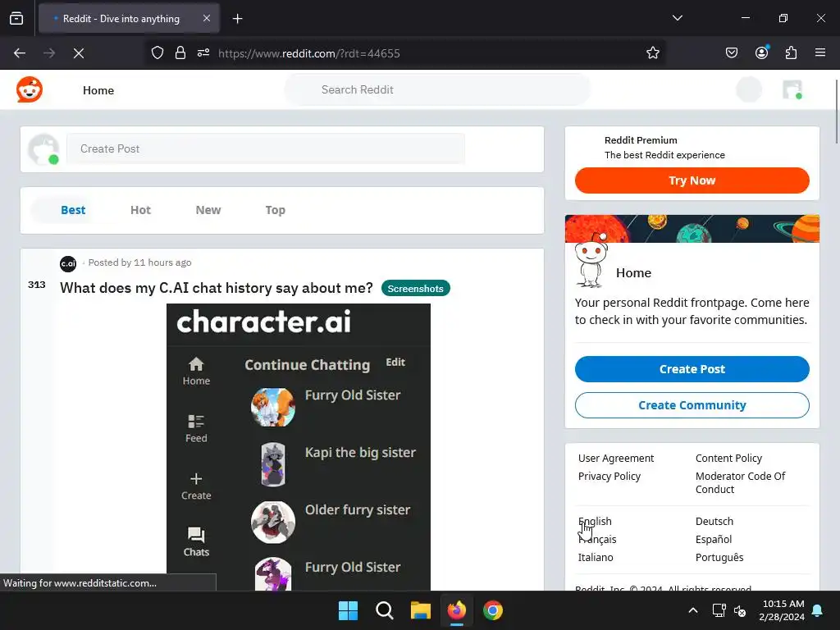The height and width of the screenshot is (630, 840).
Task: Filter by Screenshots flair tag
Action: point(416,288)
